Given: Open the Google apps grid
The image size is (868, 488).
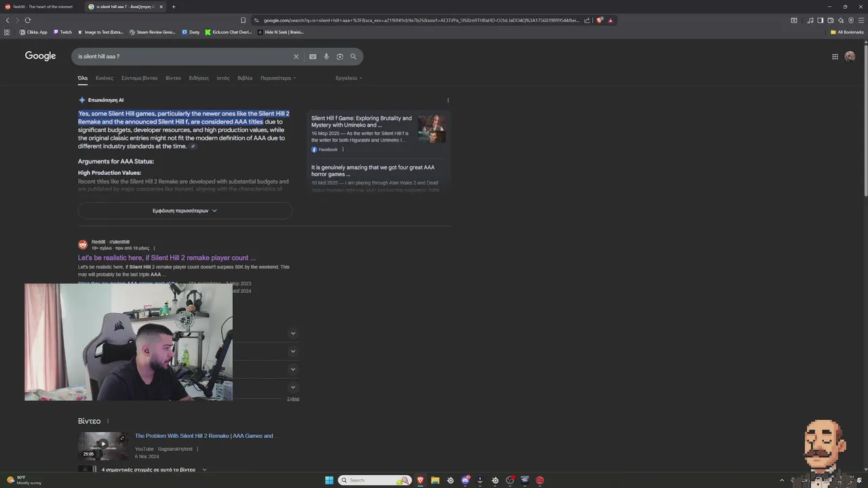Looking at the screenshot, I should (835, 56).
